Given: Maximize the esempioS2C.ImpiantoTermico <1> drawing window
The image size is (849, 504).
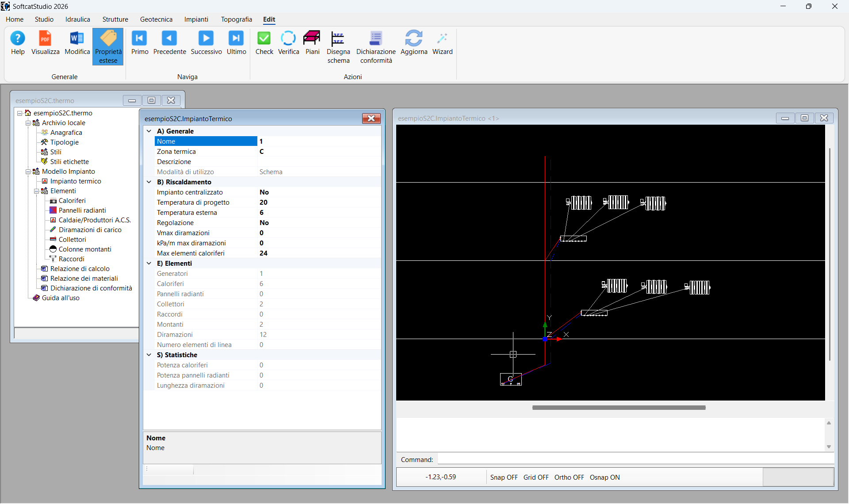Looking at the screenshot, I should point(804,118).
